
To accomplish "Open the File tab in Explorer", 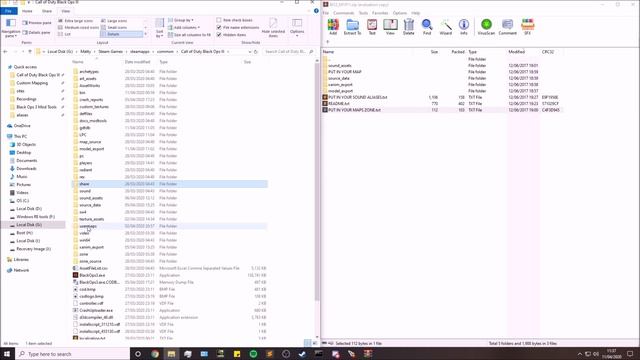I will (x=9, y=11).
